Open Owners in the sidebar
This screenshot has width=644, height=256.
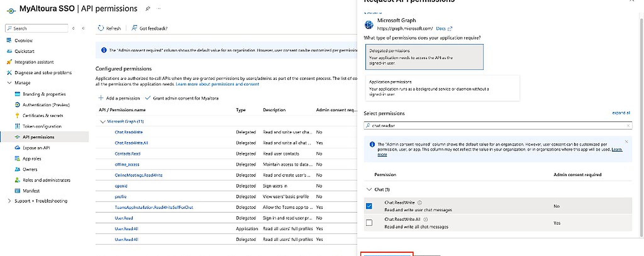tap(30, 169)
